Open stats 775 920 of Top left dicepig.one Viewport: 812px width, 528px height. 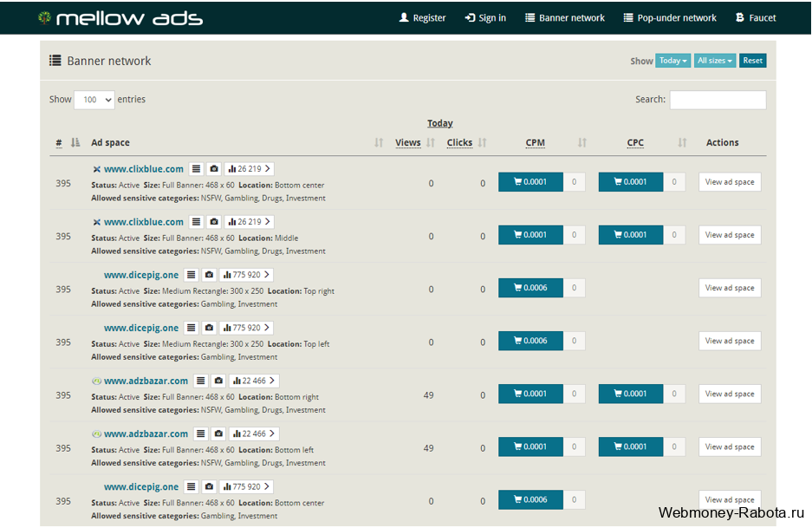246,328
